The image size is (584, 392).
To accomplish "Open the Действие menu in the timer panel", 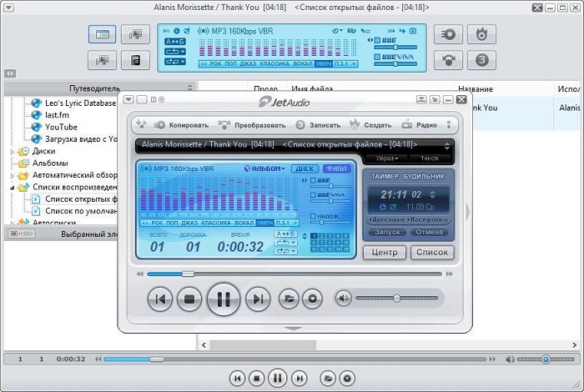I will [387, 219].
